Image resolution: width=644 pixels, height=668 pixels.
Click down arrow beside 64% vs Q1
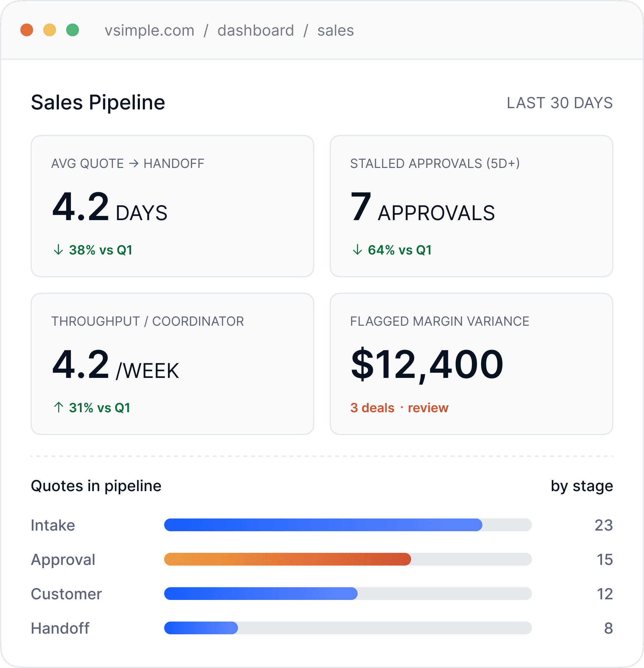click(x=357, y=250)
